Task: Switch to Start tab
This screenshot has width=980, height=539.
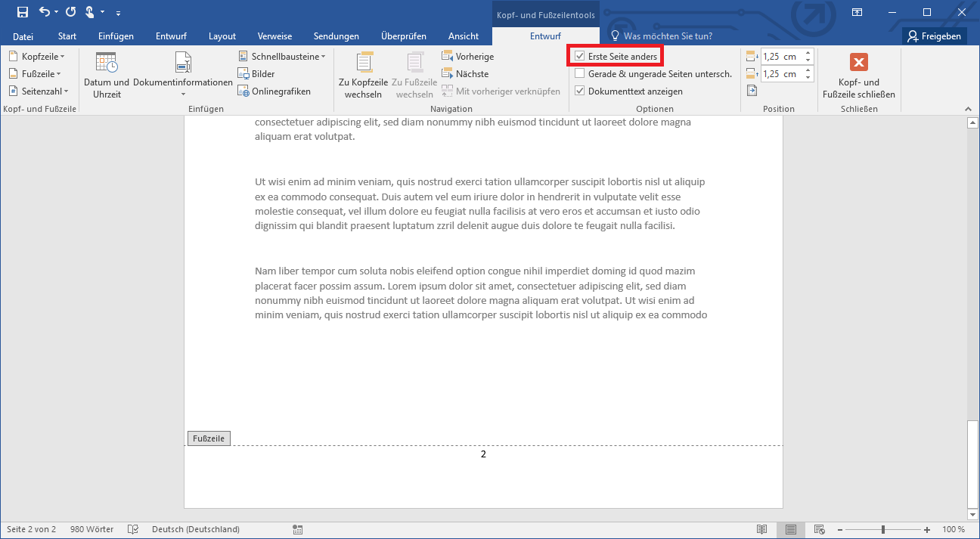Action: 67,36
